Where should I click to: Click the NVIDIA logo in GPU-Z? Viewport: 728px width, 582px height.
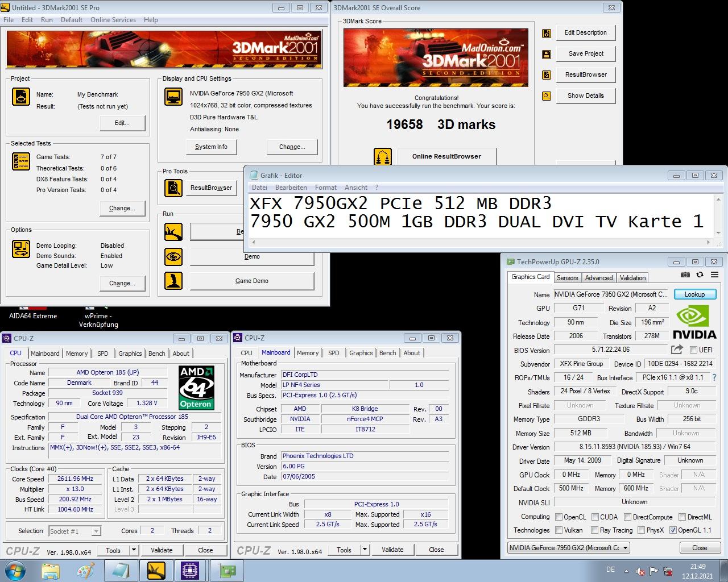click(x=694, y=321)
